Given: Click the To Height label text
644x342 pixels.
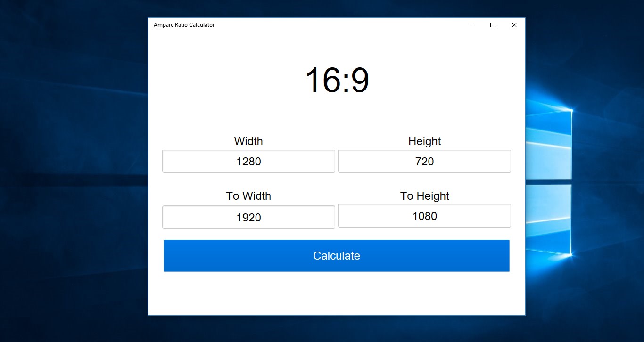Looking at the screenshot, I should click(x=424, y=195).
